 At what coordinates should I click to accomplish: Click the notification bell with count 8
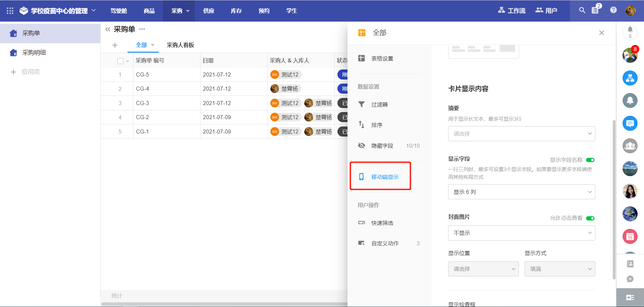[630, 32]
